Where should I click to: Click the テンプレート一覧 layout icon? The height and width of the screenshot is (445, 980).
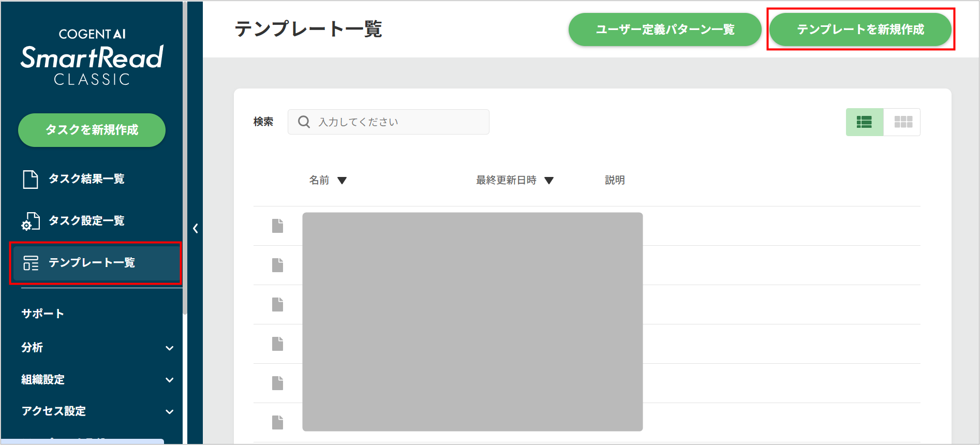pos(31,263)
